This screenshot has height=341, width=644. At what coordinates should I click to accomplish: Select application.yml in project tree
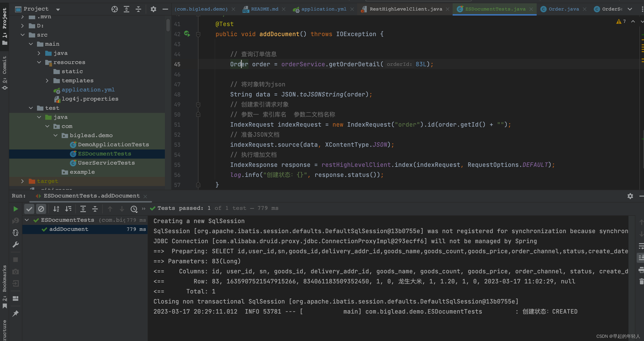click(88, 90)
